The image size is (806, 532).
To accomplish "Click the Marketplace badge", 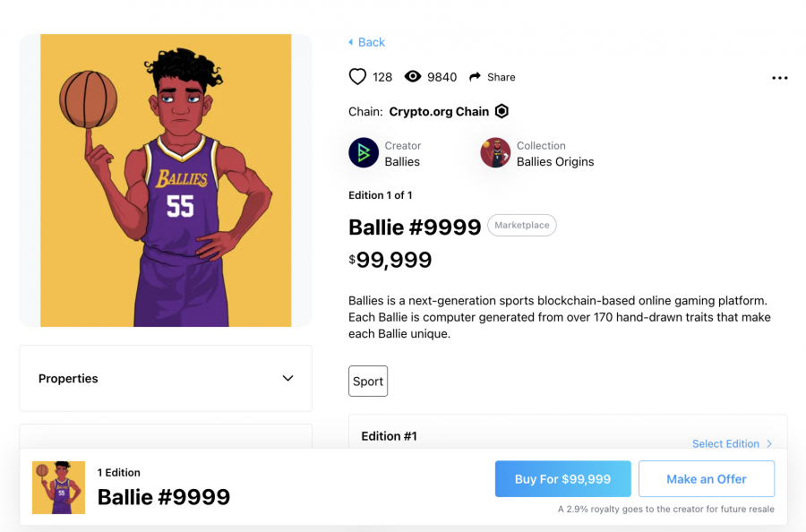I will tap(522, 225).
